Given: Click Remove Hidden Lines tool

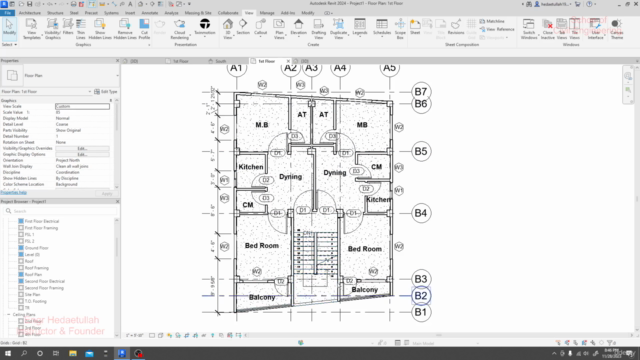Looking at the screenshot, I should click(x=124, y=29).
